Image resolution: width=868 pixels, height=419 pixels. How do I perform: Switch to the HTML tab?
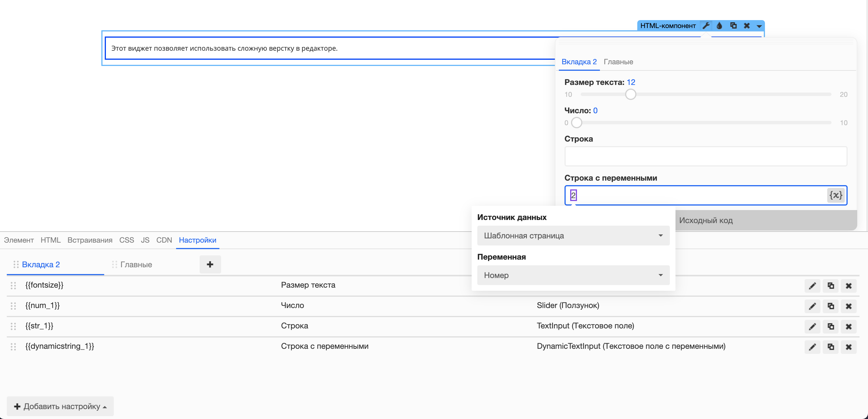[51, 240]
